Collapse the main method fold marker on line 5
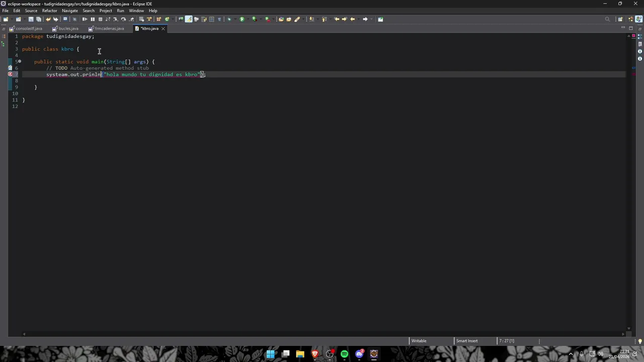This screenshot has width=644, height=362. click(20, 61)
